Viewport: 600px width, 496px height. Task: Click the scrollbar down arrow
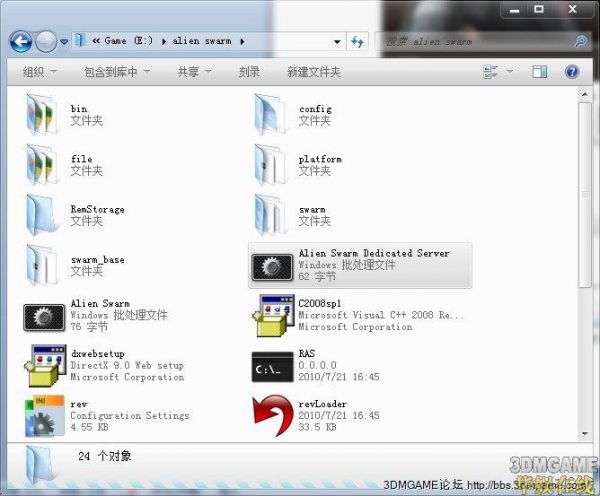click(x=584, y=434)
